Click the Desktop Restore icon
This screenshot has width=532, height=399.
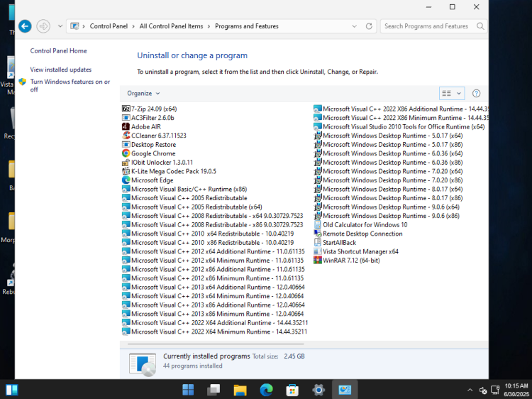click(126, 144)
